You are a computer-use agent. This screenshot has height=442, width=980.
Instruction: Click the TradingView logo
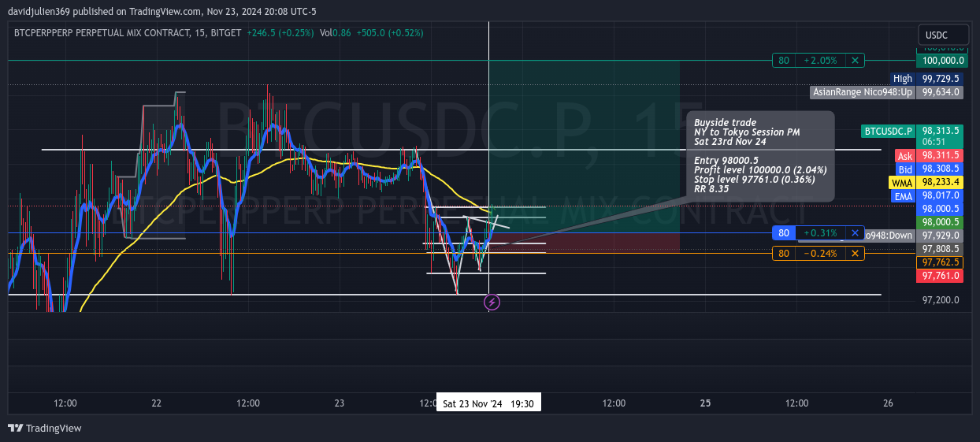[45, 428]
